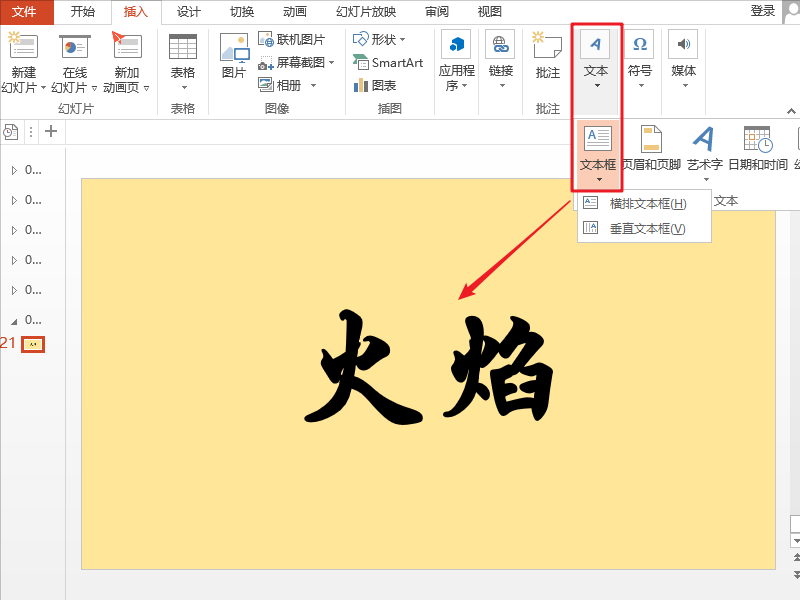Image resolution: width=800 pixels, height=600 pixels.
Task: Click Online Pictures (联机图片)
Action: pyautogui.click(x=292, y=39)
